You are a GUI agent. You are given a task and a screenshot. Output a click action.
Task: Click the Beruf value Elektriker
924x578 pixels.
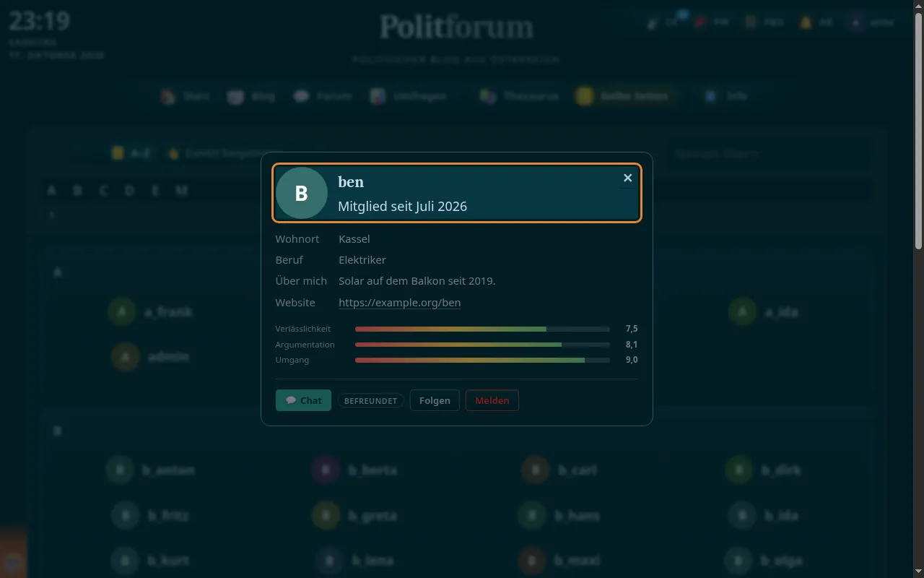pos(362,259)
